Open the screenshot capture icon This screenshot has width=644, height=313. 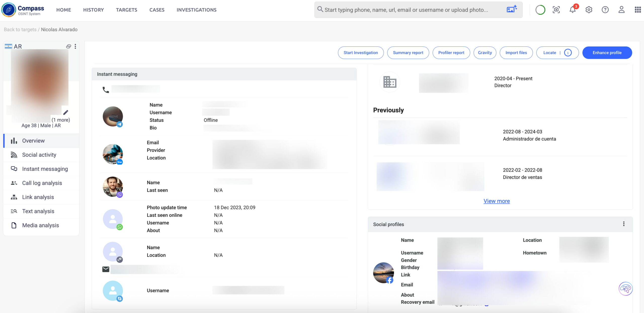(x=556, y=10)
